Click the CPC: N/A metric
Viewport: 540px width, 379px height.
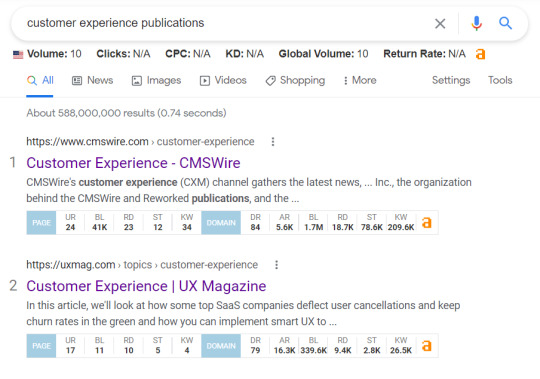coord(188,54)
